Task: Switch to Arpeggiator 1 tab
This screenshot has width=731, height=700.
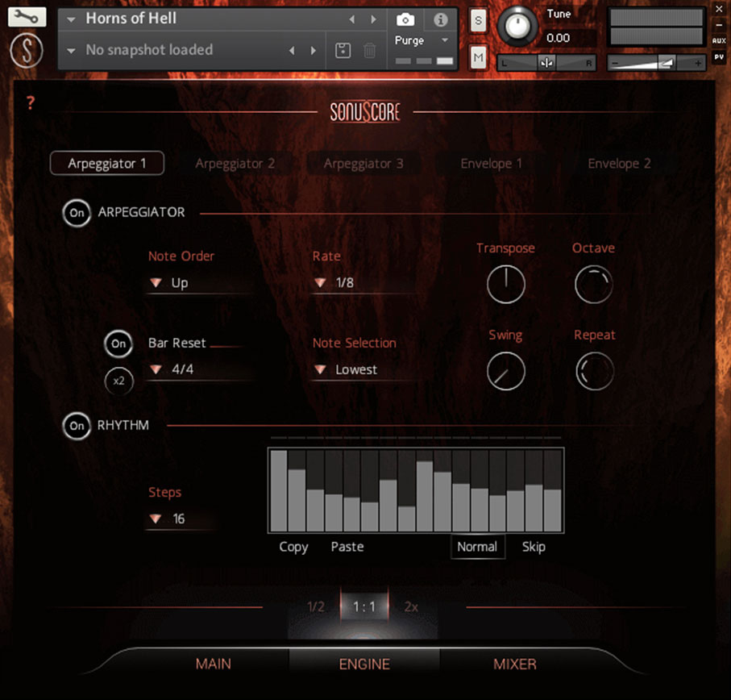Action: (x=107, y=163)
